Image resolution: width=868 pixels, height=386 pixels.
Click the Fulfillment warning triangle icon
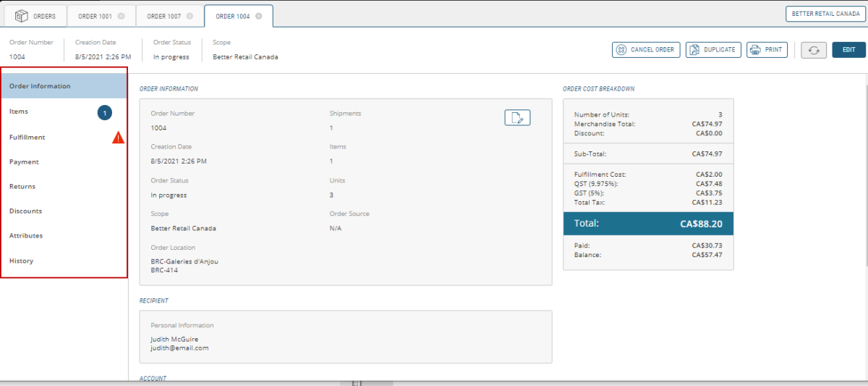118,137
